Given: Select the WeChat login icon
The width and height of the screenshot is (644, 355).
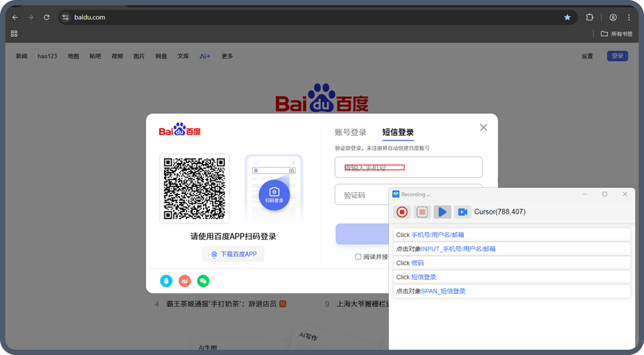Looking at the screenshot, I should (203, 281).
